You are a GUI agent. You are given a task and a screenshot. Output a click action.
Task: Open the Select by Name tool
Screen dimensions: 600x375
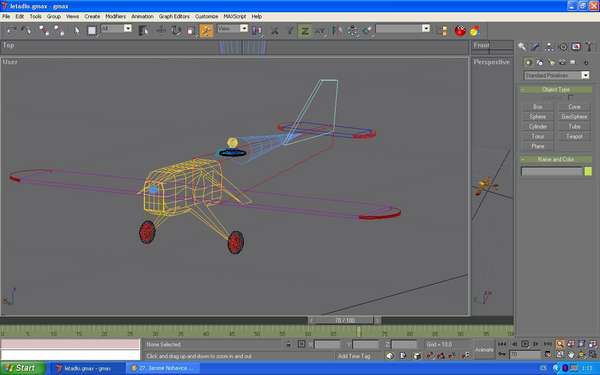click(143, 31)
